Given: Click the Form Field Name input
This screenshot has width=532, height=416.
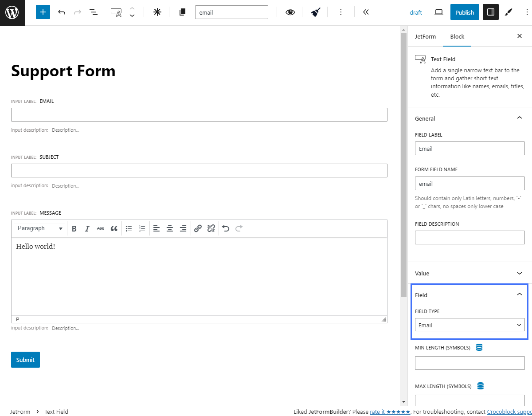Looking at the screenshot, I should pos(469,184).
